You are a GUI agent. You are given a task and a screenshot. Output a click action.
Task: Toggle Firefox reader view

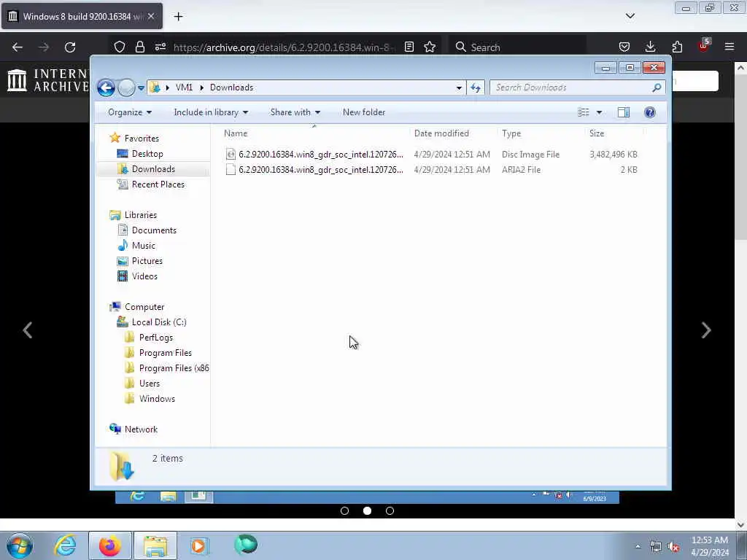click(x=409, y=47)
